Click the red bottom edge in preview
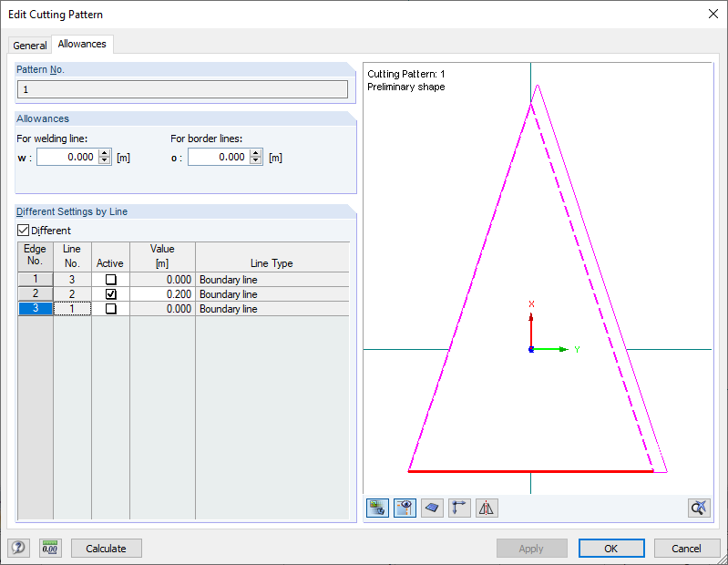Screen dimensions: 728x565 [x=530, y=471]
